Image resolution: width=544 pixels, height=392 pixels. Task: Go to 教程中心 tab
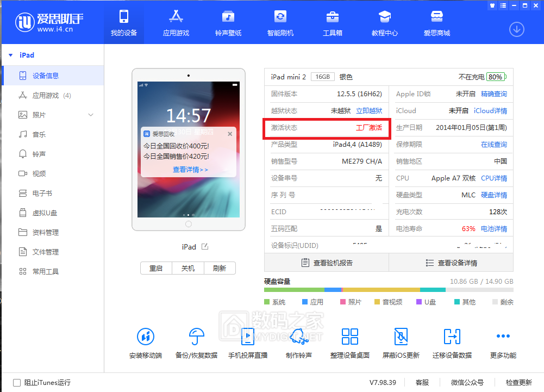384,23
